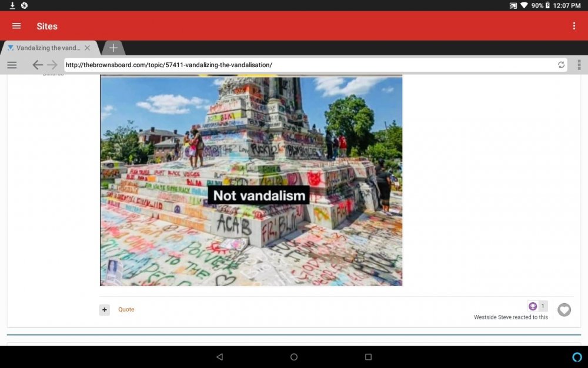Go back to the previous page
The image size is (588, 368).
coord(38,65)
